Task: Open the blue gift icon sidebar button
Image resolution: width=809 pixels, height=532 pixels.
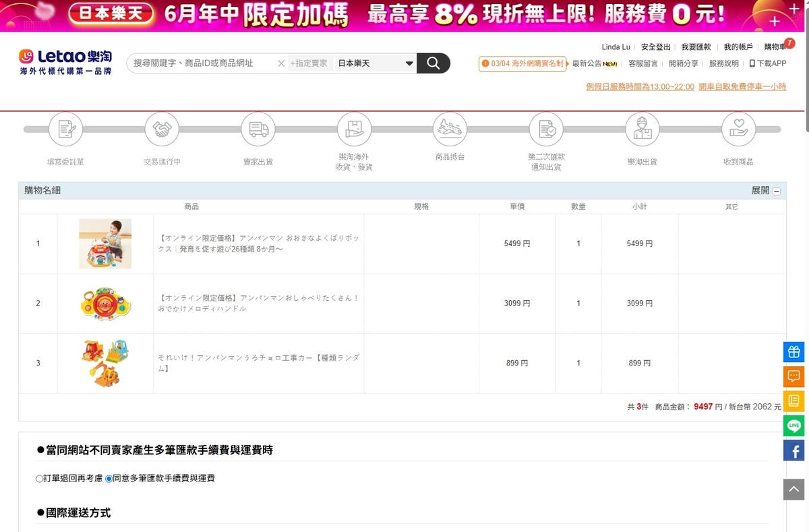Action: coord(793,352)
